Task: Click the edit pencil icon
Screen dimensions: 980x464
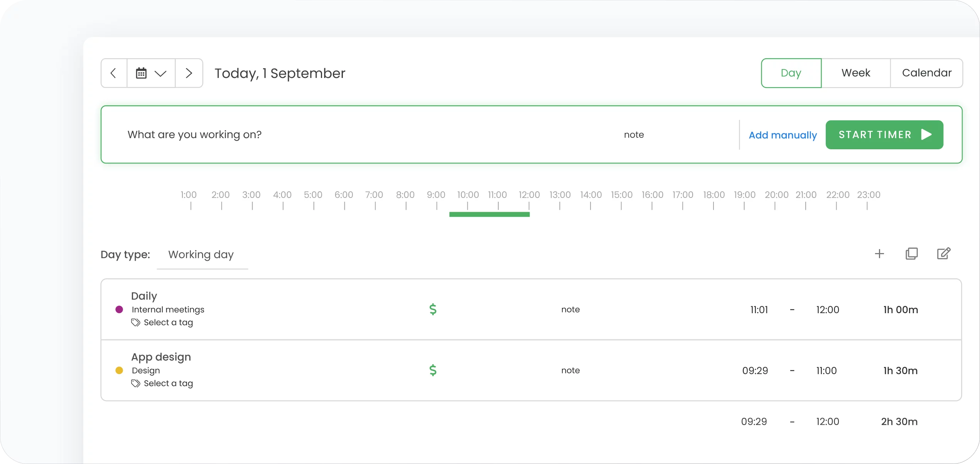Action: click(x=943, y=254)
